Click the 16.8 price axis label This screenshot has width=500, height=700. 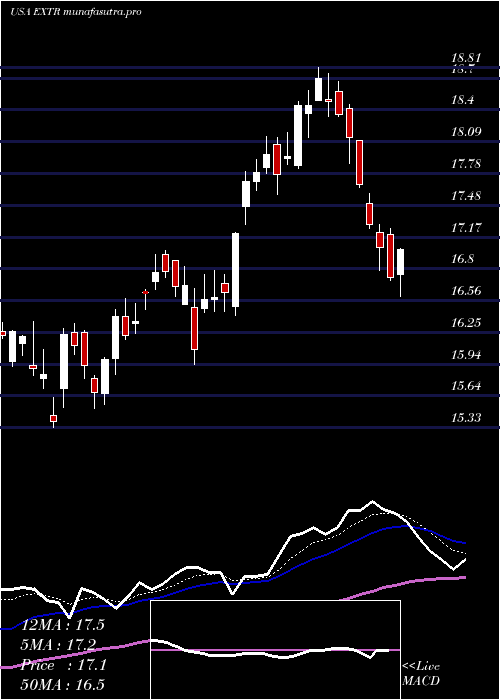click(462, 259)
